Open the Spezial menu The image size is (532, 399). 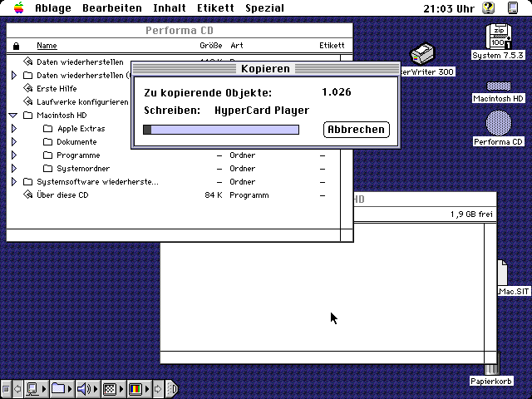264,8
